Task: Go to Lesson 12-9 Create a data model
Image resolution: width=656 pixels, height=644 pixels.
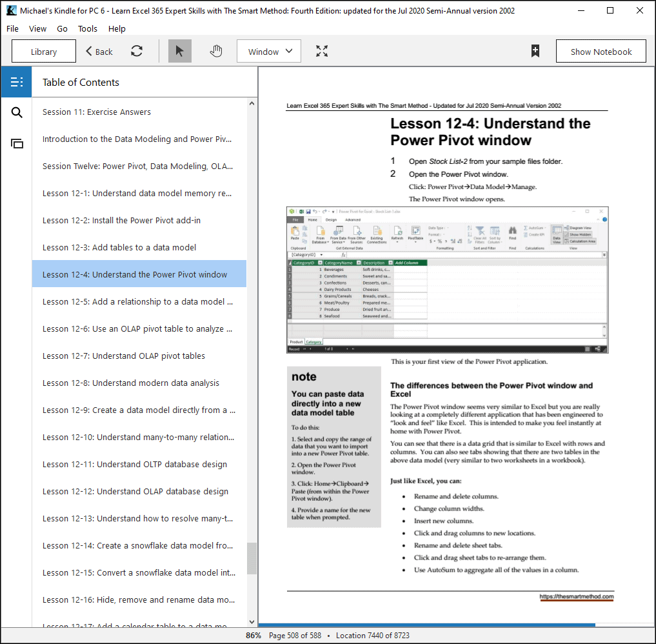Action: tap(139, 410)
